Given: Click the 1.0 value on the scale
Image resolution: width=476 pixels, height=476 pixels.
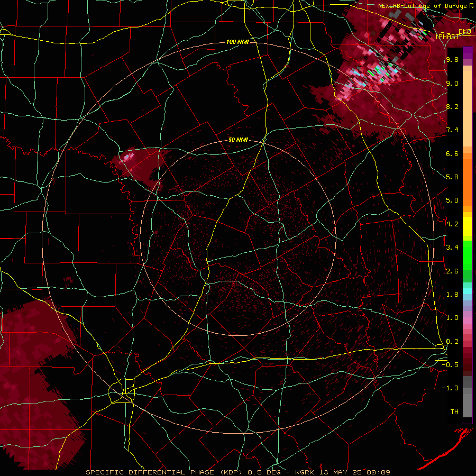Looking at the screenshot, I should click(x=452, y=318).
